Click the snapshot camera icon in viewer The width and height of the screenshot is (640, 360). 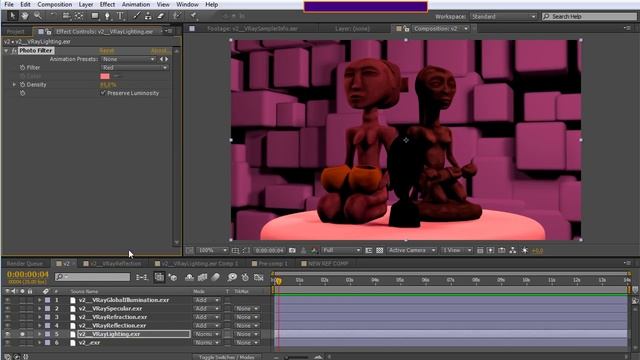pos(292,250)
